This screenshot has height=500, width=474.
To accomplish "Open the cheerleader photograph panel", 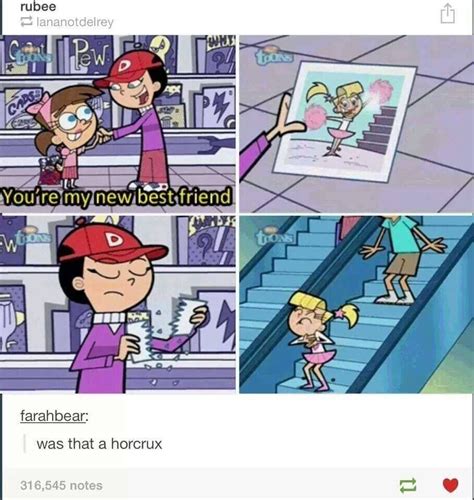I will coord(356,124).
